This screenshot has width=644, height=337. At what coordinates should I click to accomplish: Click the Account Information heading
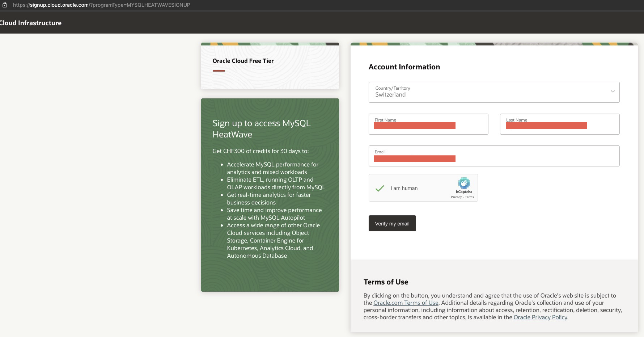coord(404,67)
